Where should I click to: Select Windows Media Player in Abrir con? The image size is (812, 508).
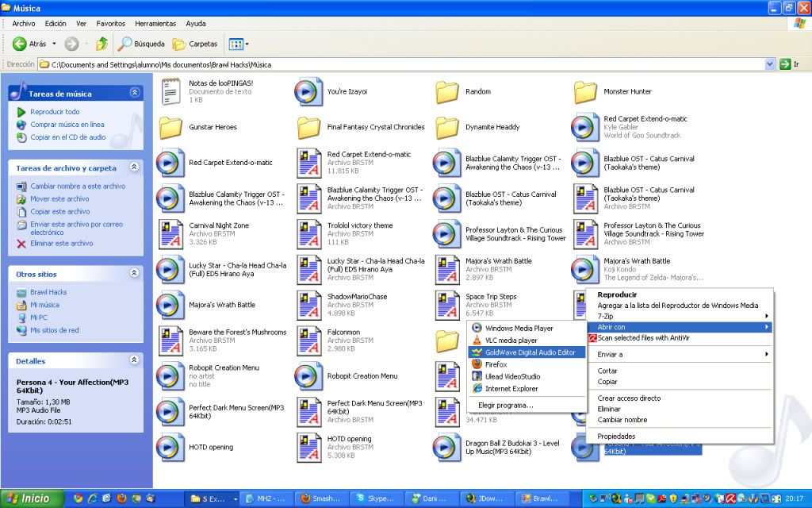click(x=519, y=328)
